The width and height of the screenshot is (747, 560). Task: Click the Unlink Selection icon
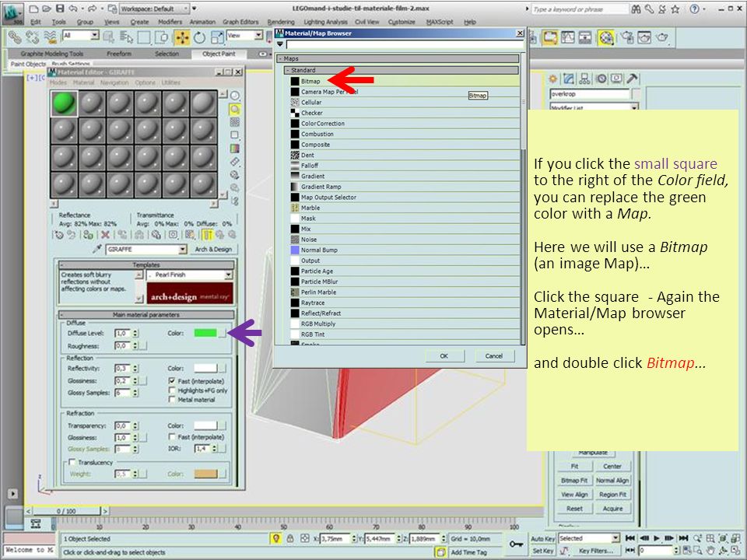tap(31, 37)
